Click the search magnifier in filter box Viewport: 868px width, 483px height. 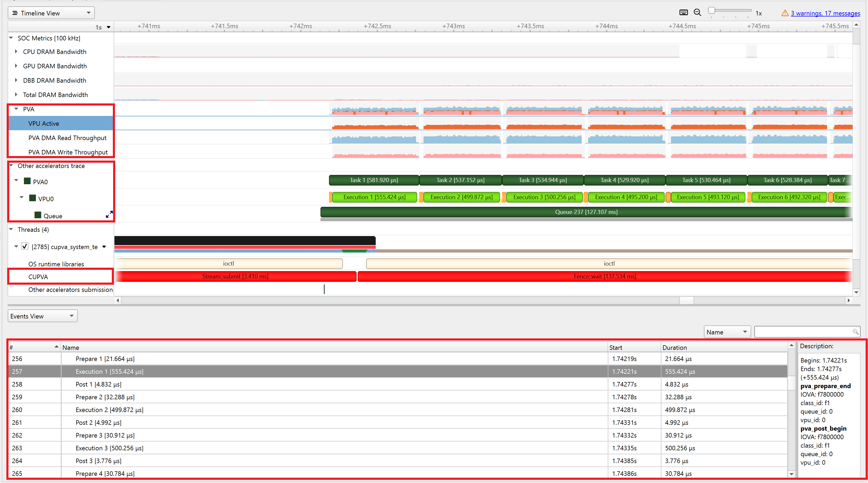[x=855, y=332]
